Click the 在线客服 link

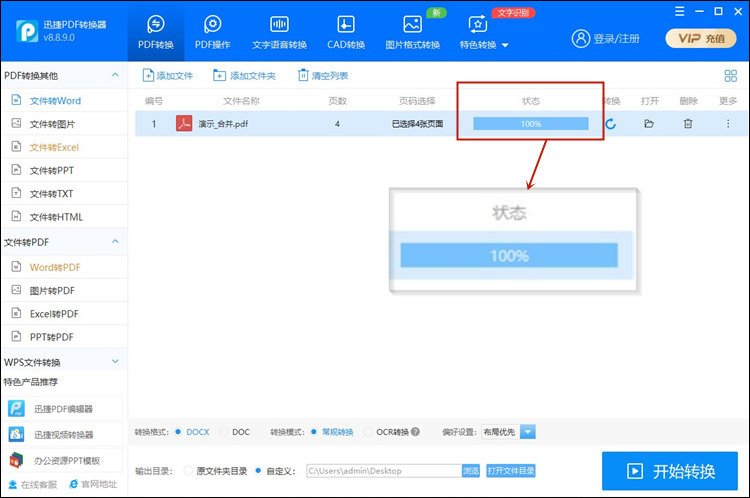coord(33,485)
